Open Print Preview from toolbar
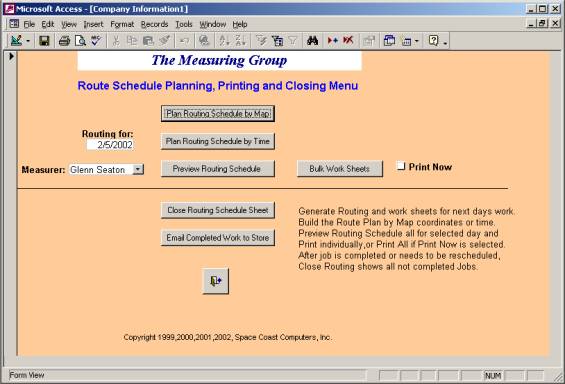This screenshot has height=384, width=565. (x=80, y=41)
